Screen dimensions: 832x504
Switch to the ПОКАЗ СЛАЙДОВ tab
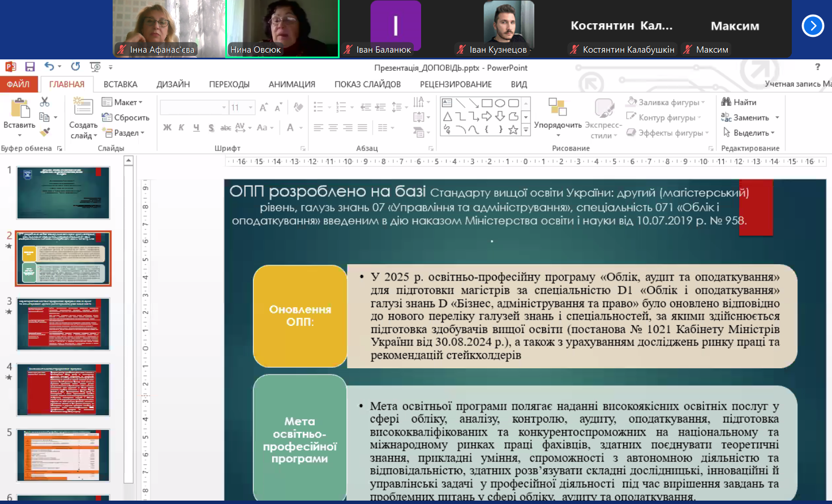coord(367,84)
